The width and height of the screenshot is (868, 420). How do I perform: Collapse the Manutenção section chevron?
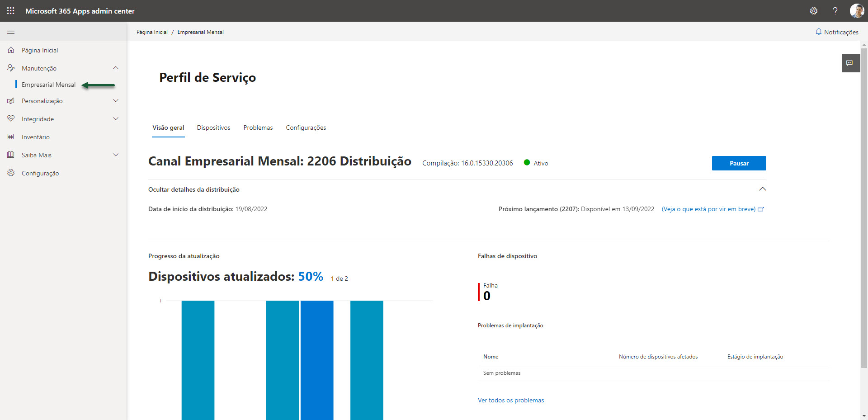click(x=116, y=68)
